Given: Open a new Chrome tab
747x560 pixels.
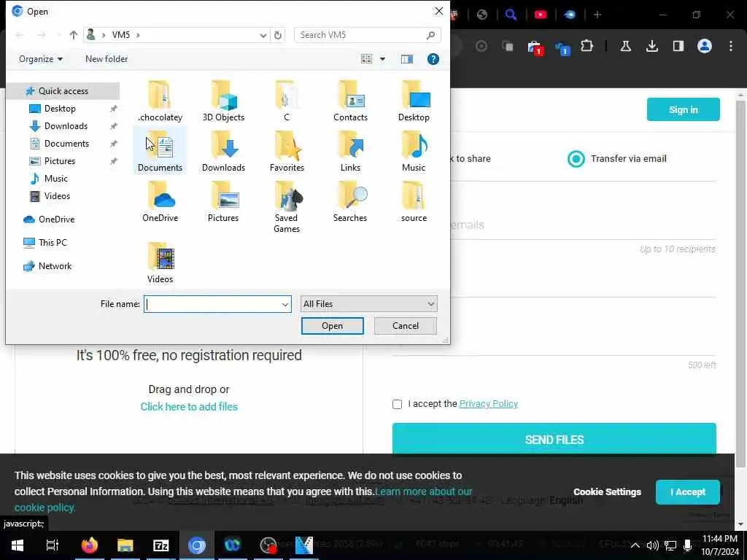Looking at the screenshot, I should pyautogui.click(x=597, y=15).
